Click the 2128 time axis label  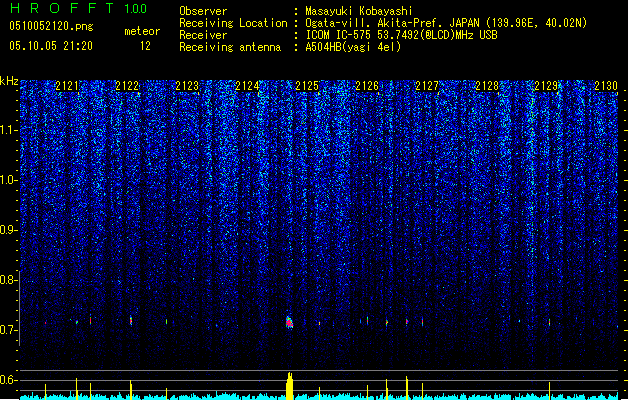(487, 86)
